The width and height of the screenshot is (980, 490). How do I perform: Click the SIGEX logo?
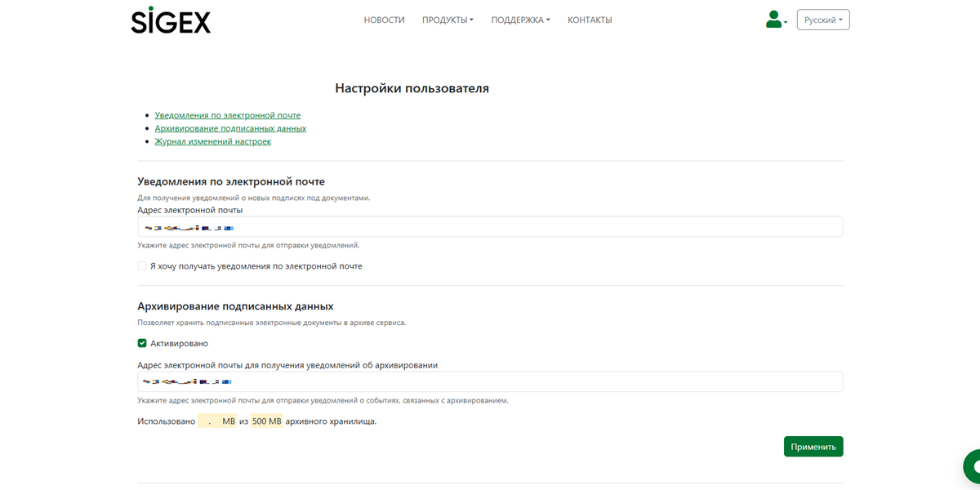click(x=171, y=20)
